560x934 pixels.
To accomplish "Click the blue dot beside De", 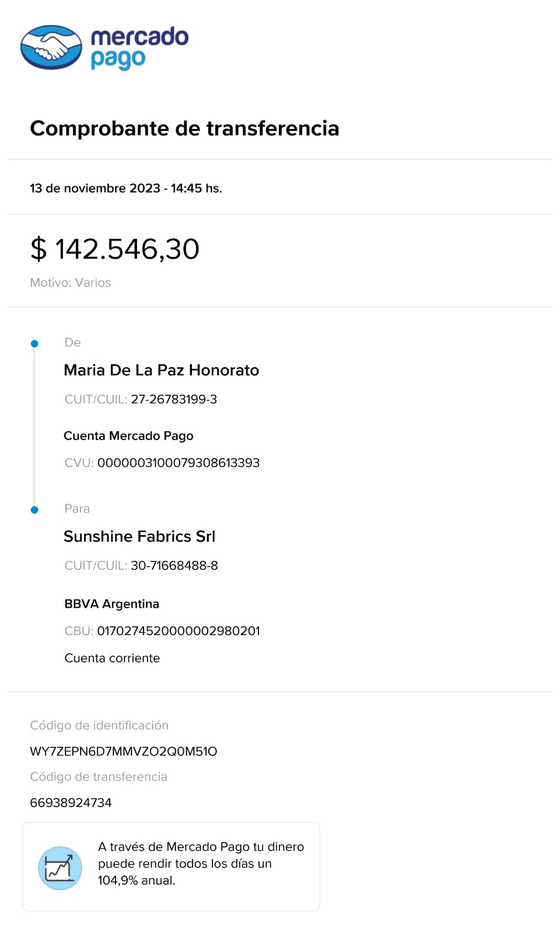I will click(34, 344).
